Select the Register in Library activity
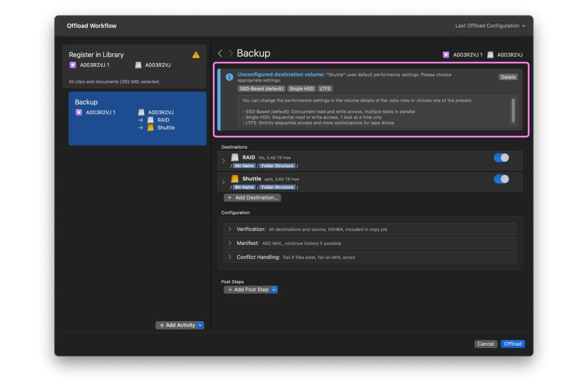The image size is (588, 385). pos(134,66)
